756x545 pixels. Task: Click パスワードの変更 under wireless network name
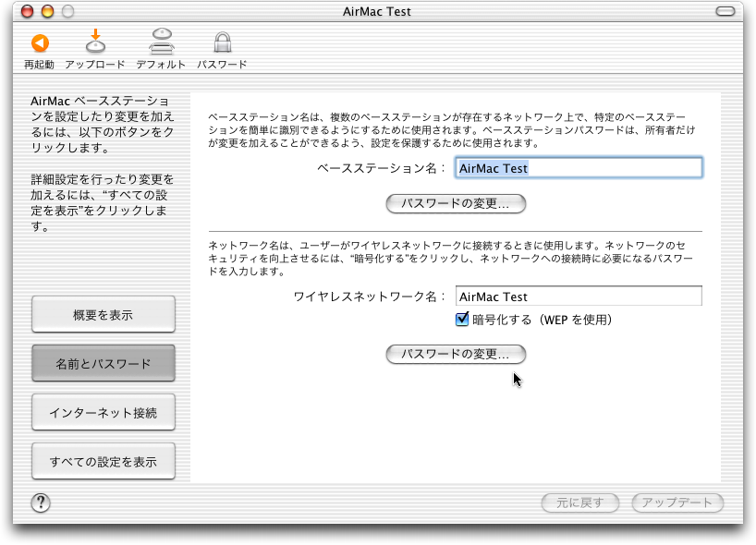[456, 354]
